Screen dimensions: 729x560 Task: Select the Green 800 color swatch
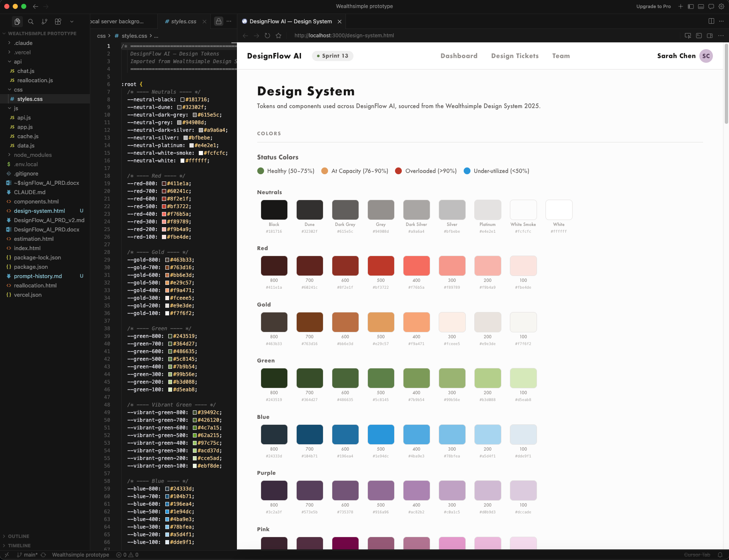[x=274, y=378]
